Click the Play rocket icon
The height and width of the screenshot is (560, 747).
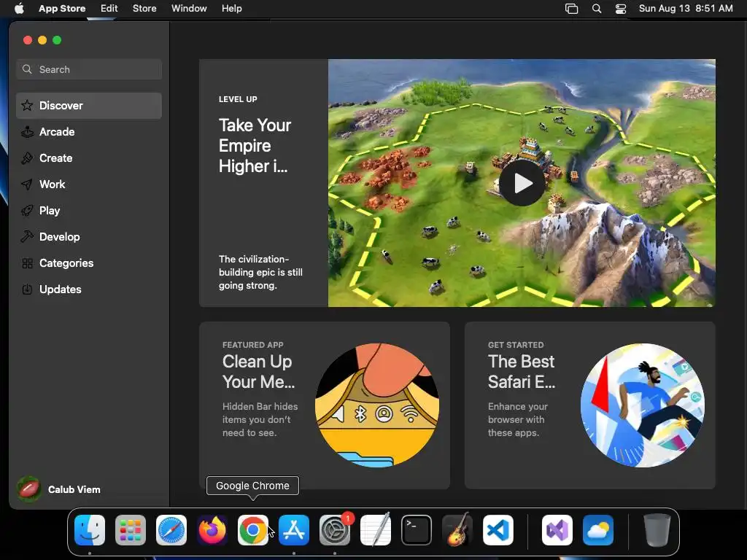[27, 211]
